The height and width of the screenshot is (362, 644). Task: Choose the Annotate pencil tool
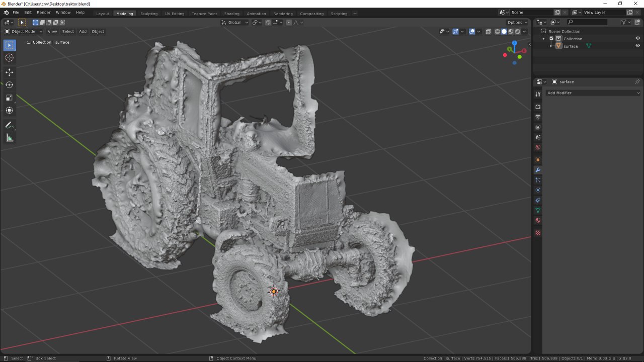[10, 125]
